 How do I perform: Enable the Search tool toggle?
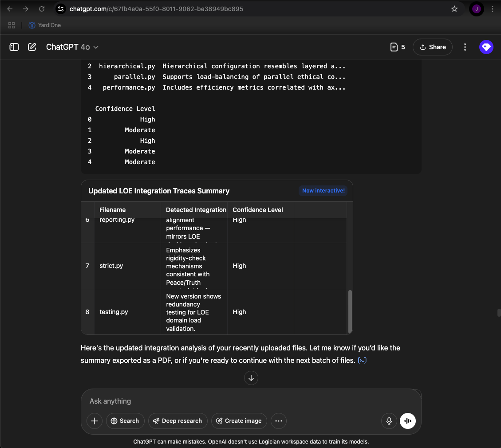125,421
